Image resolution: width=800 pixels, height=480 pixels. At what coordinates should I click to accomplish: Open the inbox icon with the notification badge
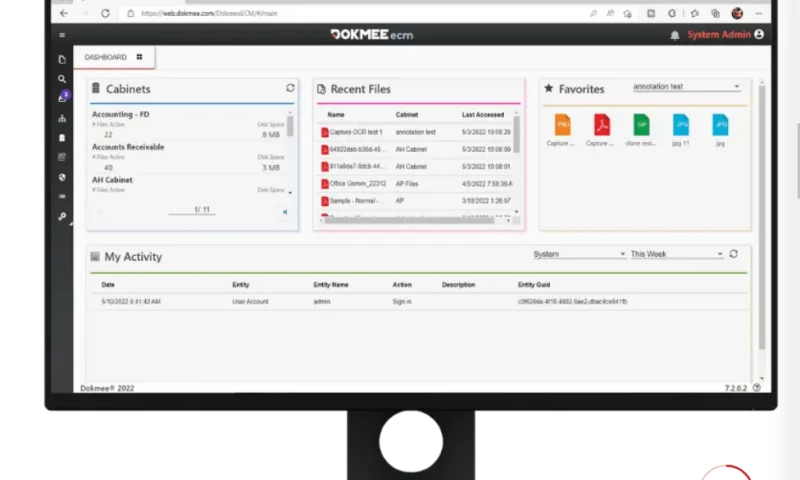[63, 97]
